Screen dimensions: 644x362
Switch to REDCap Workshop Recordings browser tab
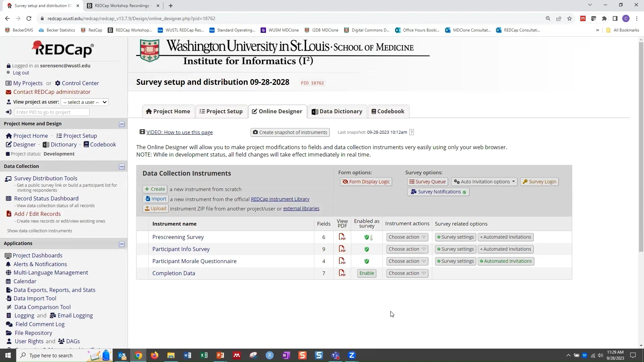[122, 6]
